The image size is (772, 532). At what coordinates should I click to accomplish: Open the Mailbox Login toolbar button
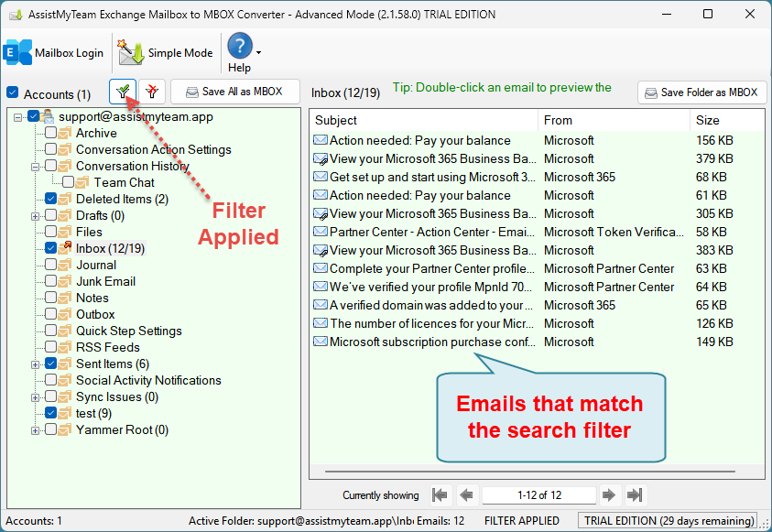[54, 53]
